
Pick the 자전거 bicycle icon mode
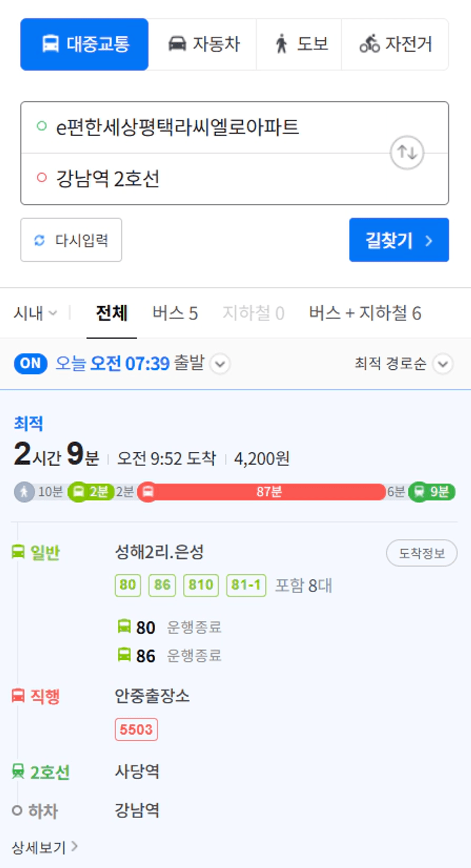pos(370,44)
